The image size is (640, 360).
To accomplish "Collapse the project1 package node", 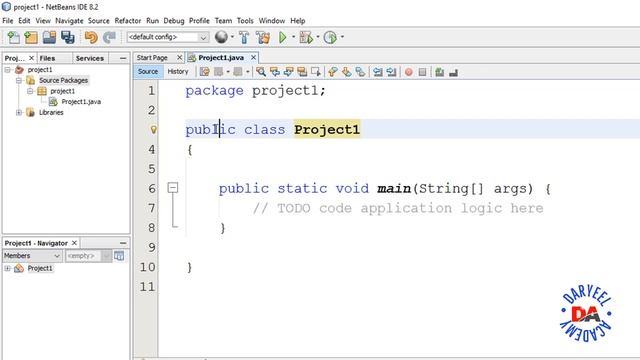I will [30, 91].
